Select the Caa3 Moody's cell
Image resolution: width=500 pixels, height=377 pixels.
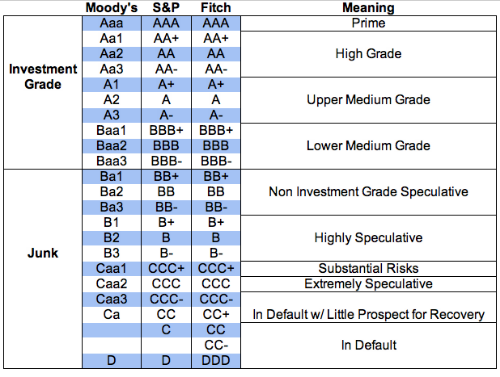click(x=112, y=299)
